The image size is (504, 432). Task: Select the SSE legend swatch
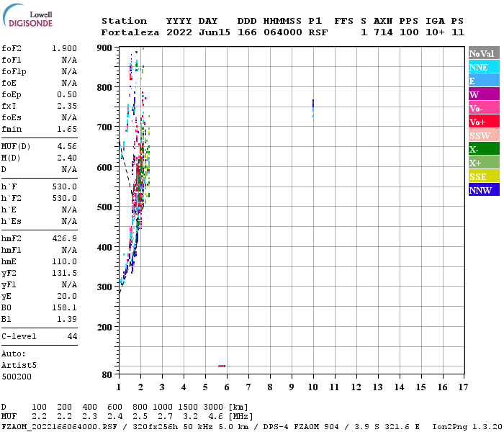(484, 176)
